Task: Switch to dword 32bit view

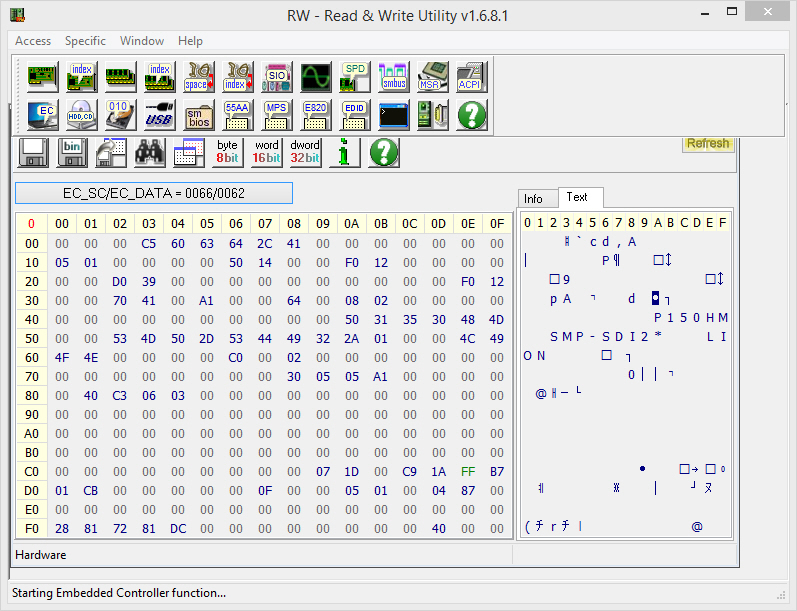Action: click(x=305, y=152)
